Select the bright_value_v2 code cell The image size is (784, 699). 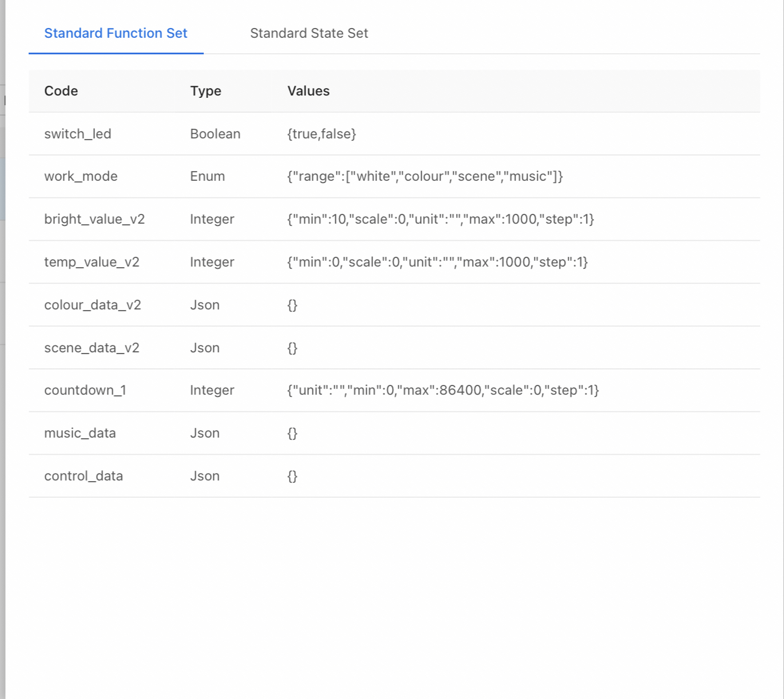[94, 219]
